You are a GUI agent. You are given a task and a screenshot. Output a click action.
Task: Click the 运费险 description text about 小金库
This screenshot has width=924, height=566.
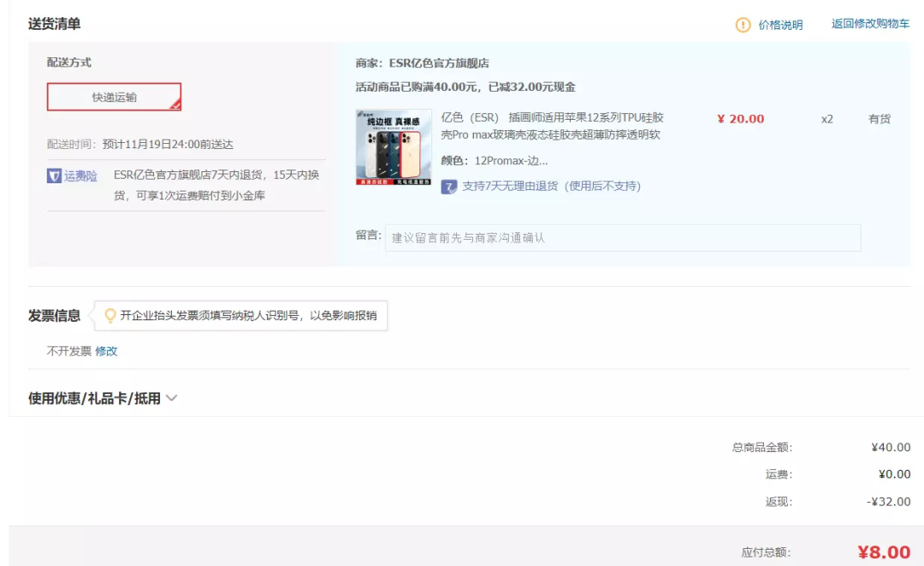click(x=216, y=185)
